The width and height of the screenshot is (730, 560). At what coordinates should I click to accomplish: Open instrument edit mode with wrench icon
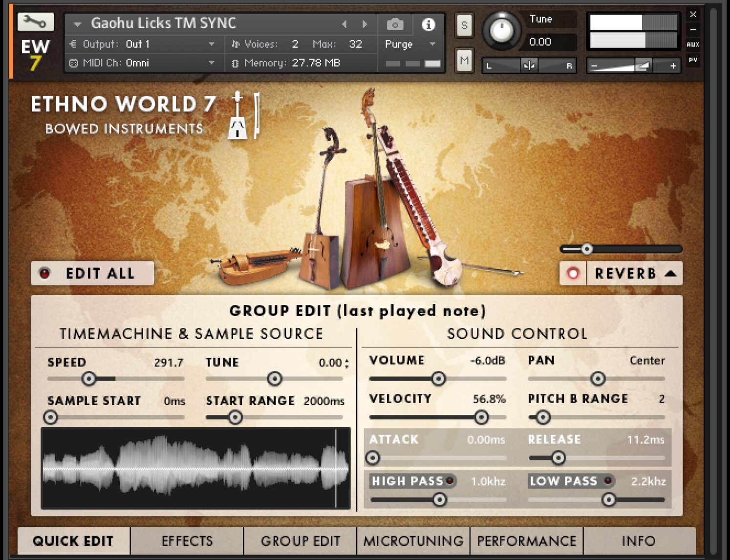[35, 22]
